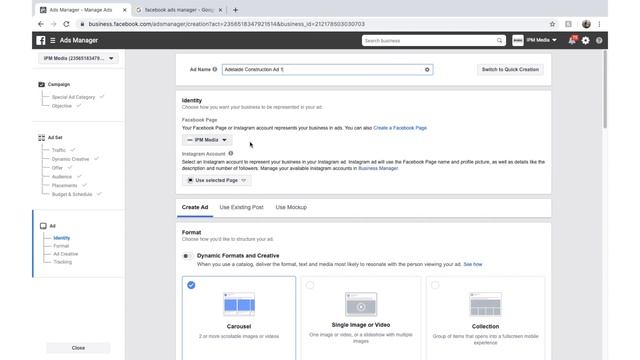Click the Campaign section icon
The image size is (640, 360).
pyautogui.click(x=42, y=84)
